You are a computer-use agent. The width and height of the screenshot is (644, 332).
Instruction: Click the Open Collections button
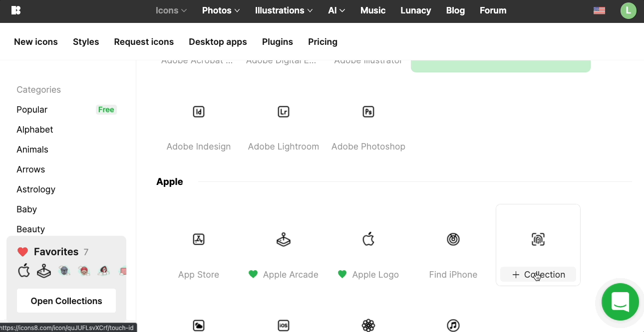click(x=66, y=301)
